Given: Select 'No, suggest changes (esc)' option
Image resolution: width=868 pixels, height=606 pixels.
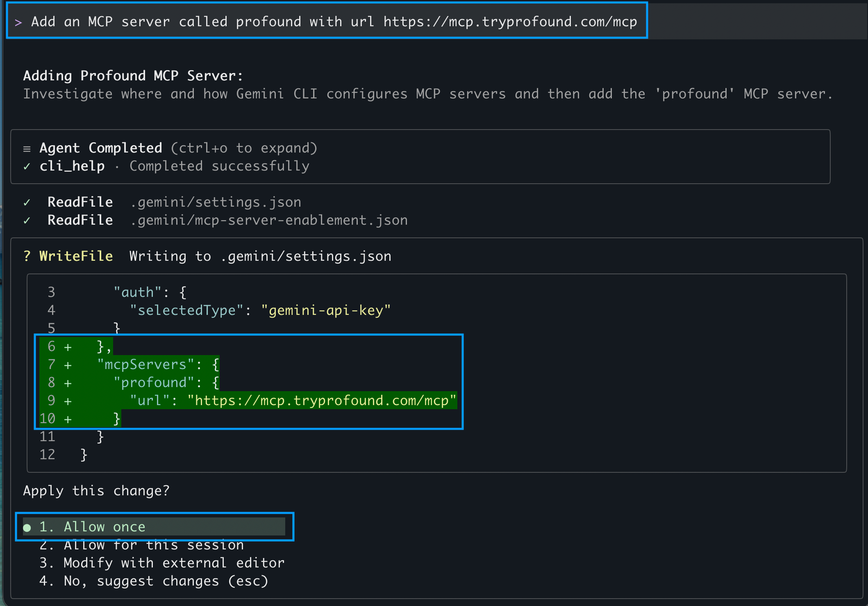Looking at the screenshot, I should pyautogui.click(x=154, y=581).
